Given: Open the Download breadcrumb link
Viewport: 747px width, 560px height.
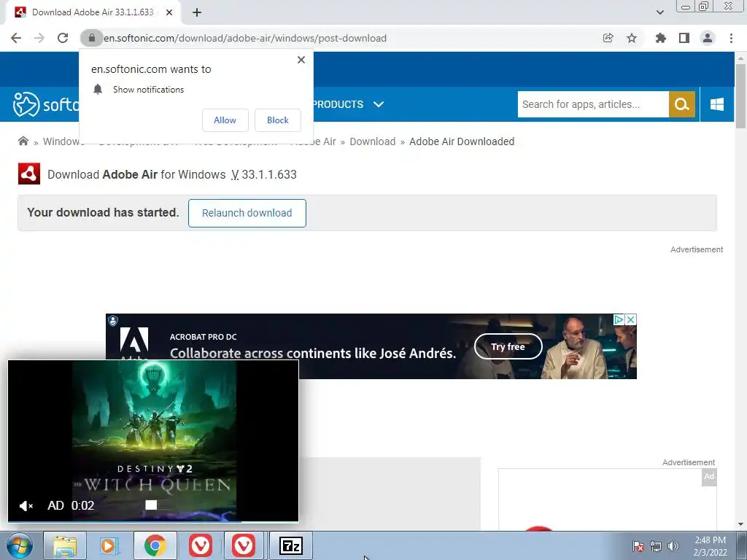Looking at the screenshot, I should (373, 141).
